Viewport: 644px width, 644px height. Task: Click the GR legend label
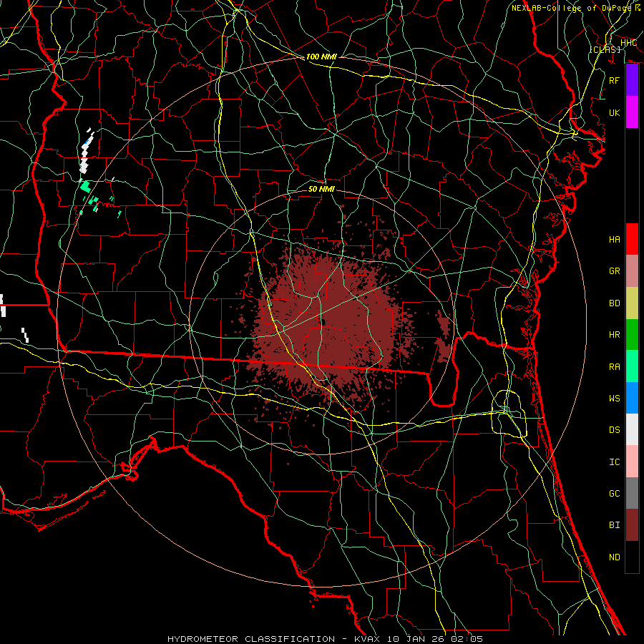pyautogui.click(x=615, y=271)
